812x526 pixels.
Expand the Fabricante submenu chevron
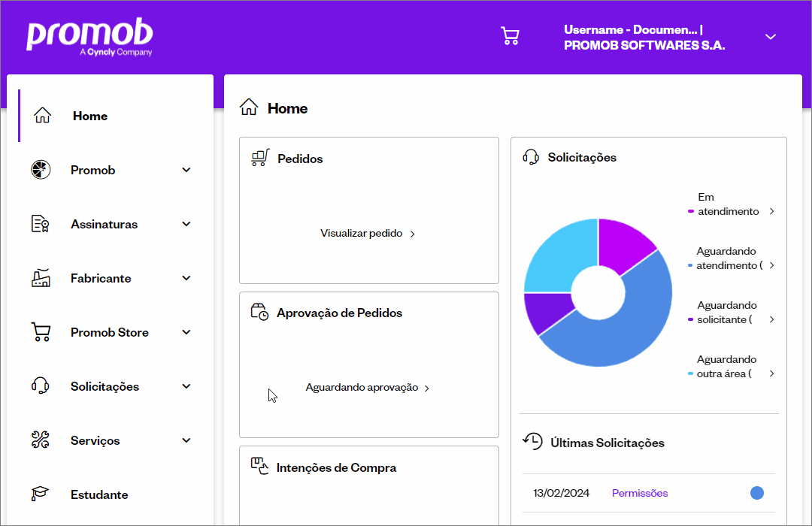186,278
